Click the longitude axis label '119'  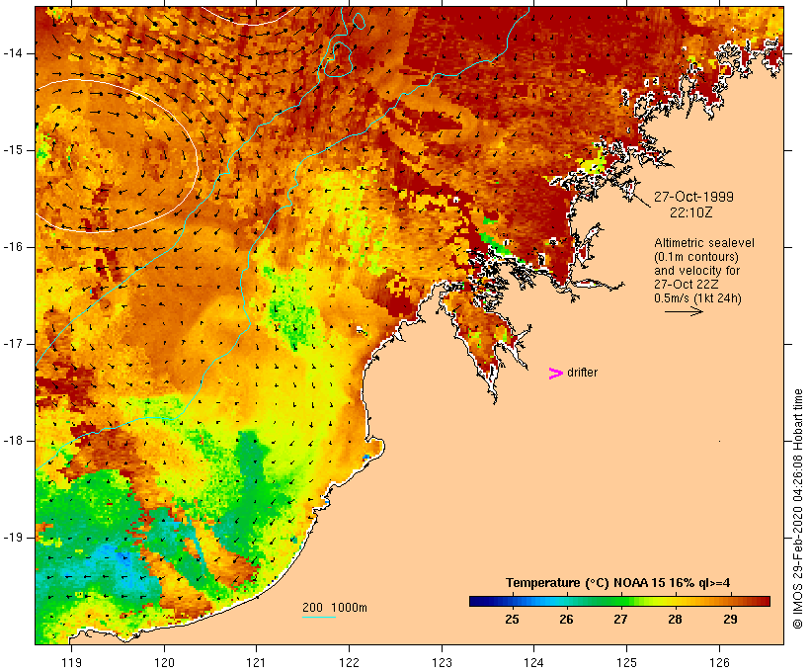point(71,662)
